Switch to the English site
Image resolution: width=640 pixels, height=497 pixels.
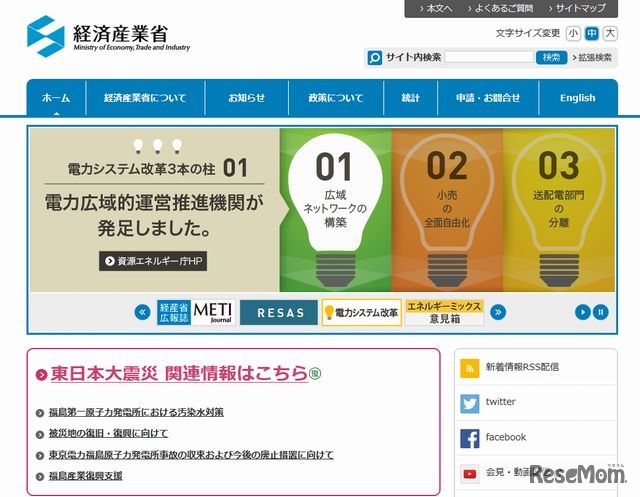pyautogui.click(x=578, y=98)
